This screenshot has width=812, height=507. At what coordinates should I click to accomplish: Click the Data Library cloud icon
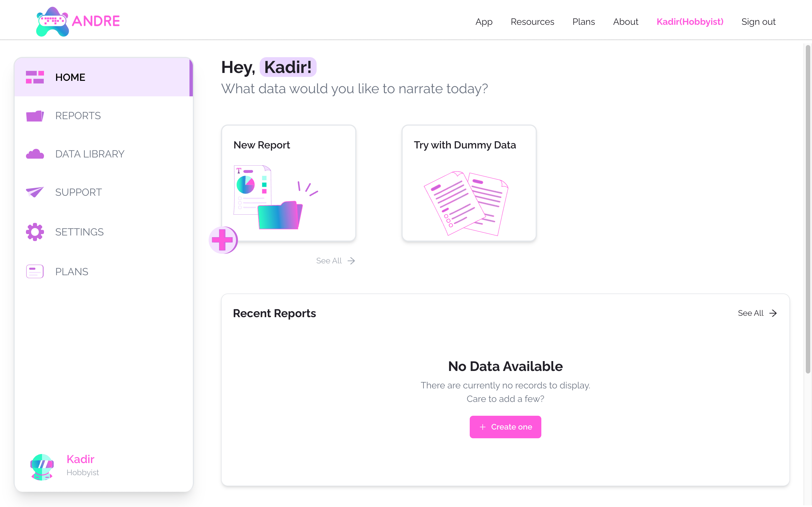(35, 154)
